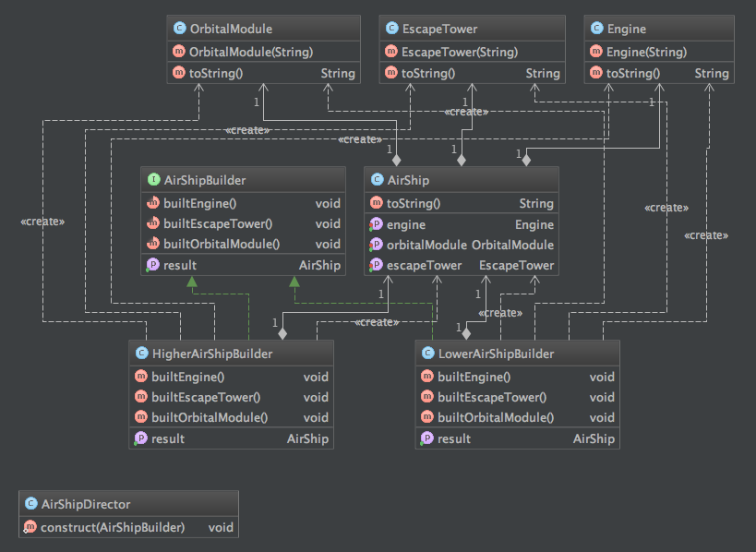The height and width of the screenshot is (552, 756).
Task: Select builtOrbitalModule() row in HigherAirShipBuilder
Action: click(230, 417)
